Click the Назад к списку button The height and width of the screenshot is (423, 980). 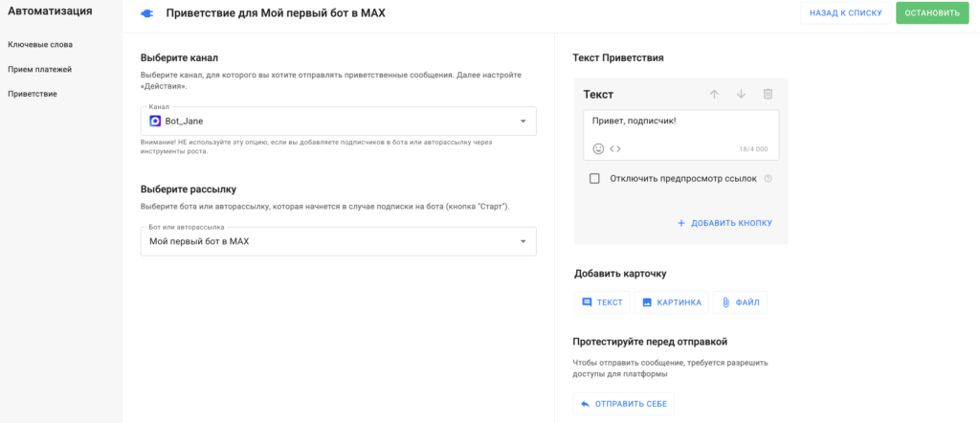pyautogui.click(x=844, y=13)
